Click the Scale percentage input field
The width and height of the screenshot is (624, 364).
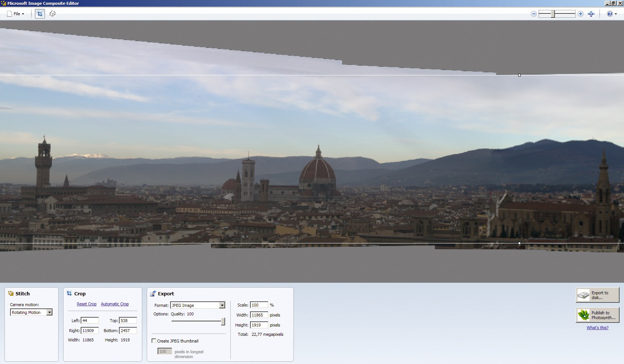(259, 305)
